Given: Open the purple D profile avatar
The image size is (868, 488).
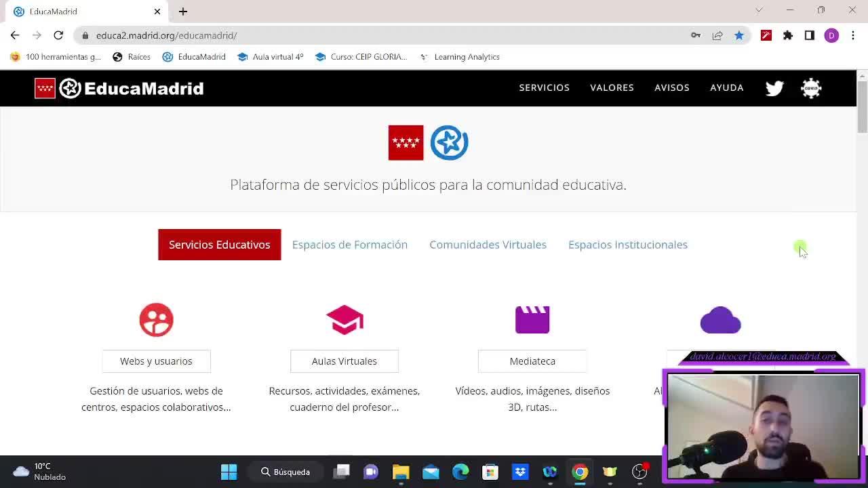Looking at the screenshot, I should [x=831, y=35].
